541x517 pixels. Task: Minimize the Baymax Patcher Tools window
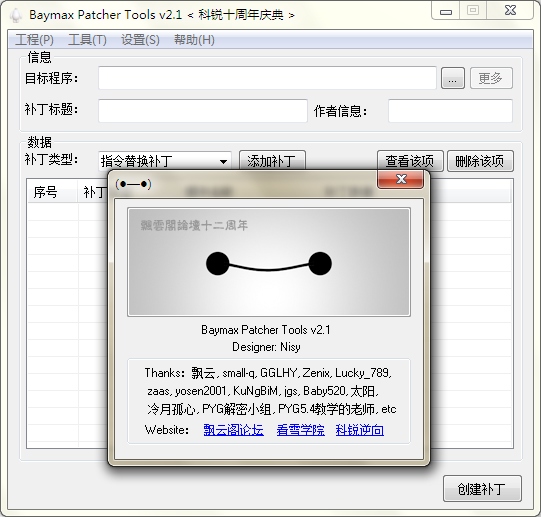(445, 11)
